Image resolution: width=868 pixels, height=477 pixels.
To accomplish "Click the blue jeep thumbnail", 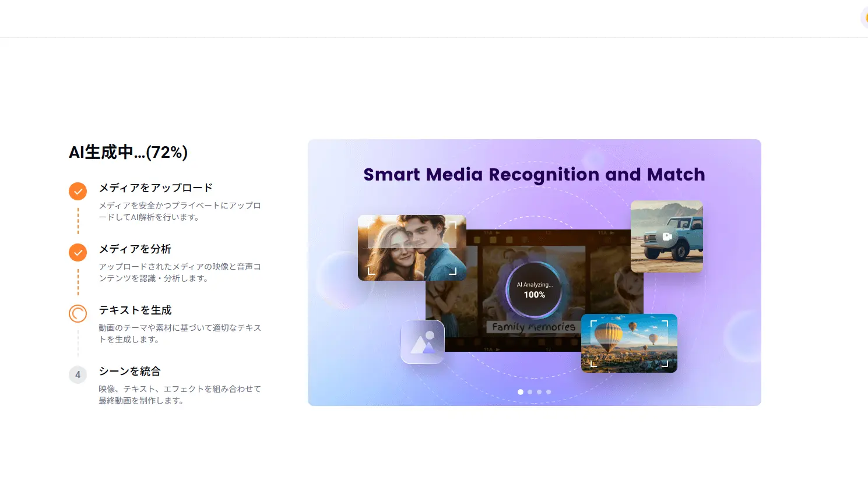I will (666, 236).
